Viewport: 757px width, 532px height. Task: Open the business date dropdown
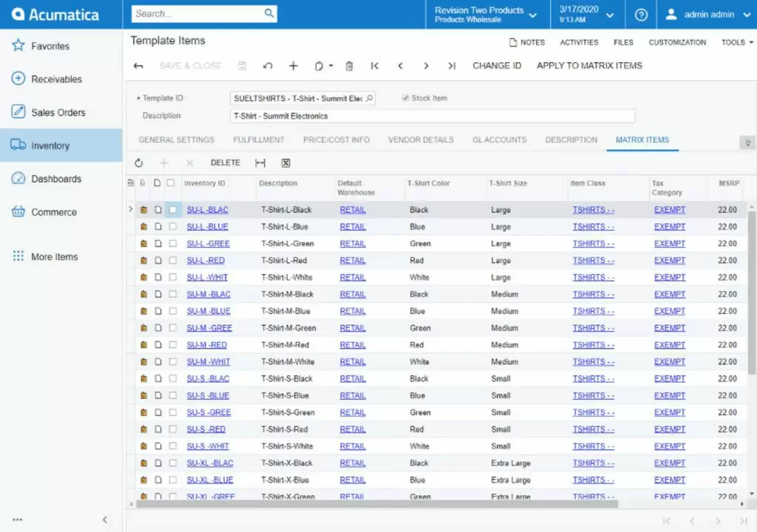[611, 14]
